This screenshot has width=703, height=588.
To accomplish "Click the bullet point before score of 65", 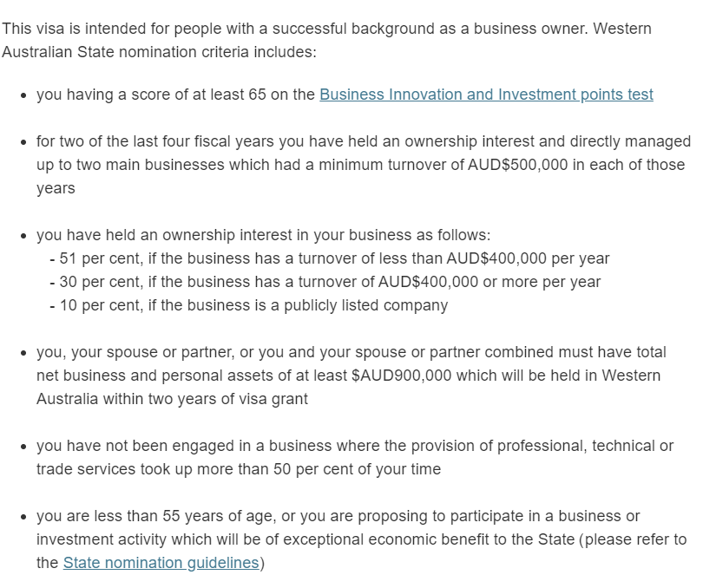I will coord(23,95).
